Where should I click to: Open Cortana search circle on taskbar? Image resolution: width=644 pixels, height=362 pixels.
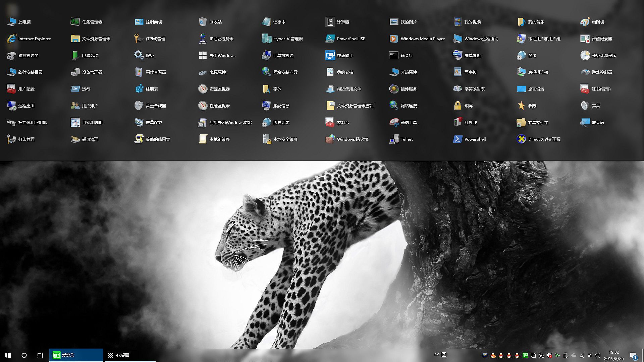tap(24, 355)
